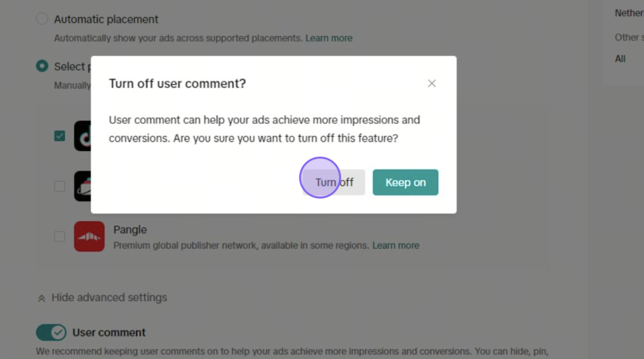This screenshot has width=644, height=359.
Task: Click the Turn off user comment? dialog title
Action: (x=177, y=84)
